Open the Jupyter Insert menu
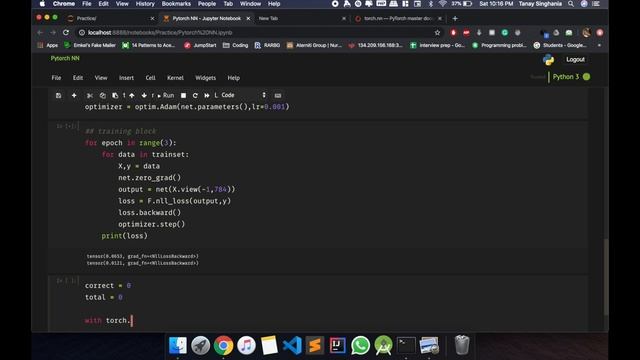640x360 pixels. coord(126,78)
